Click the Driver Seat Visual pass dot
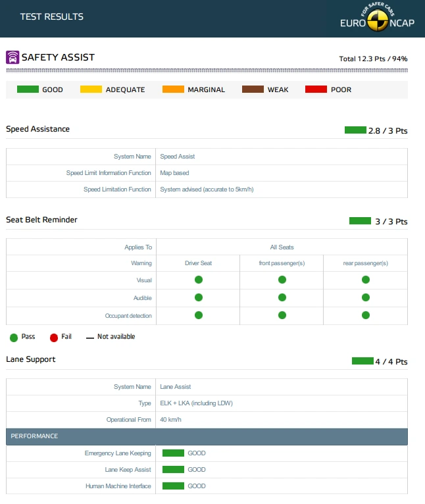Screen dimensions: 425x504 coord(199,280)
